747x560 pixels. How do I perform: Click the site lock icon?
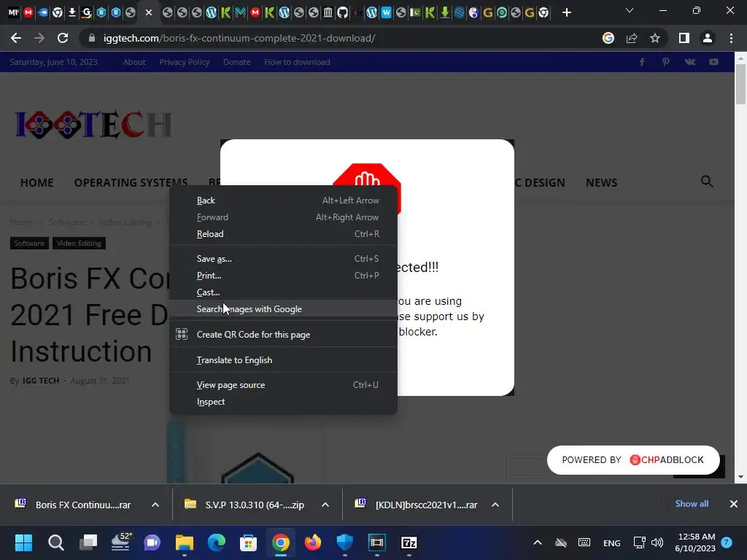92,38
